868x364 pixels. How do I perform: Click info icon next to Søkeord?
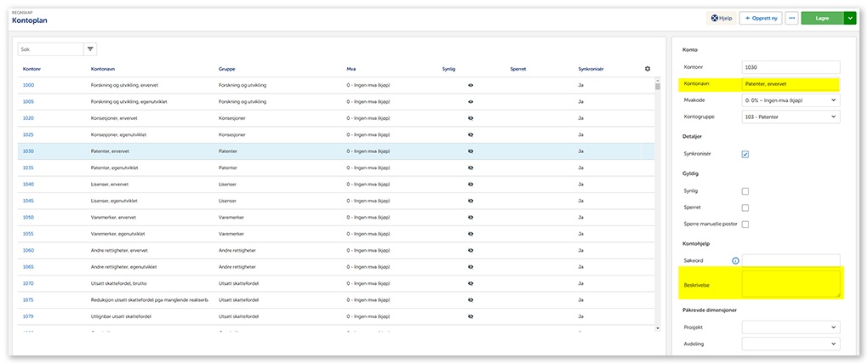click(735, 260)
